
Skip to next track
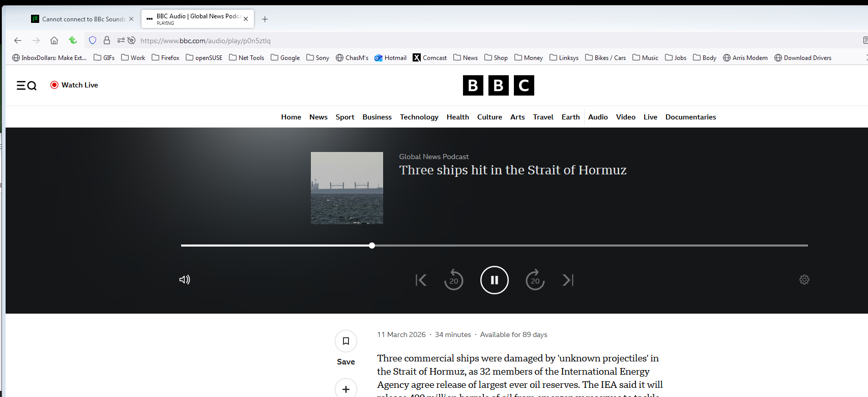568,280
